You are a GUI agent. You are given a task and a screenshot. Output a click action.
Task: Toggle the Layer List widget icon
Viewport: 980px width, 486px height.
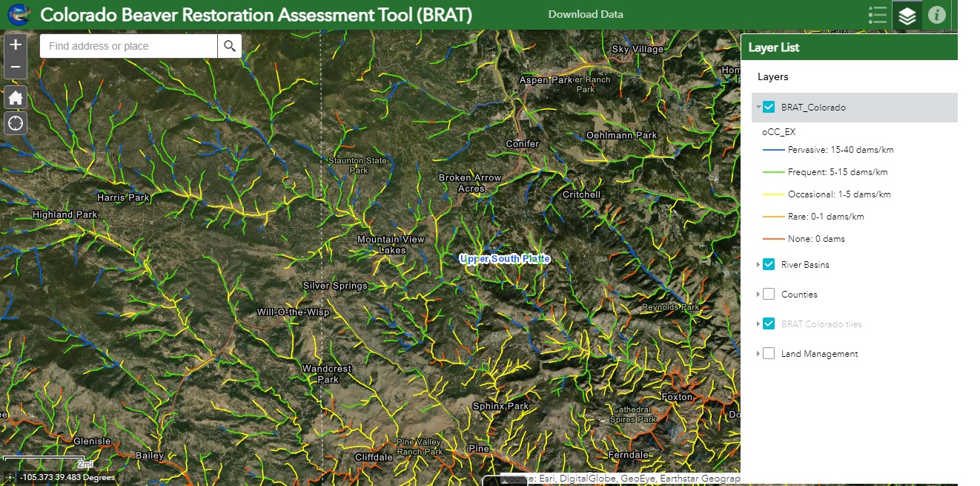pyautogui.click(x=907, y=15)
